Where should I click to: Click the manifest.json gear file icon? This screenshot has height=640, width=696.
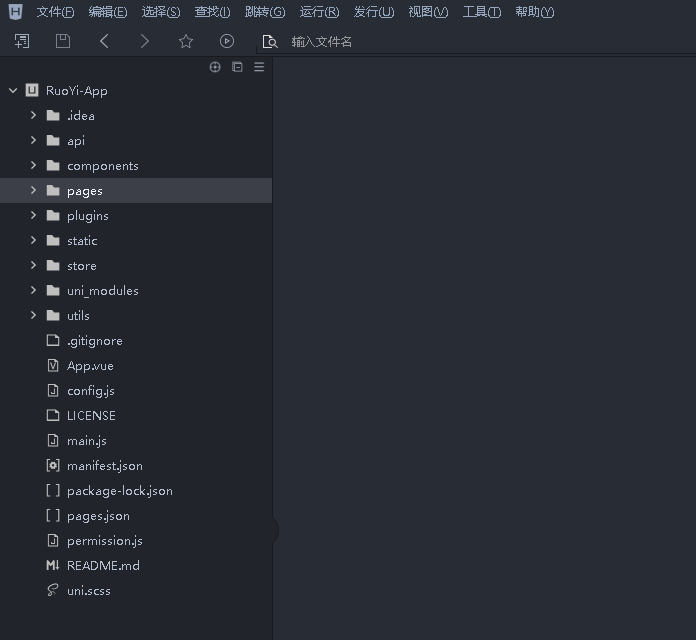pos(53,466)
